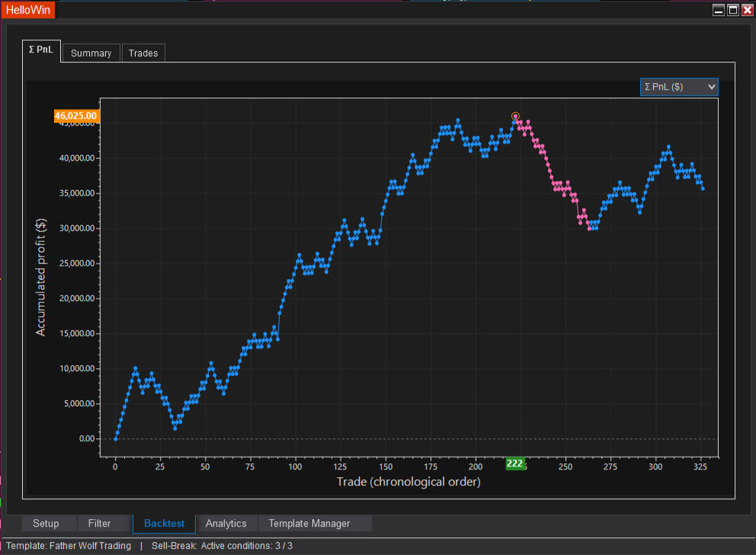This screenshot has height=555, width=756.
Task: Open the Trades tab
Action: (143, 53)
